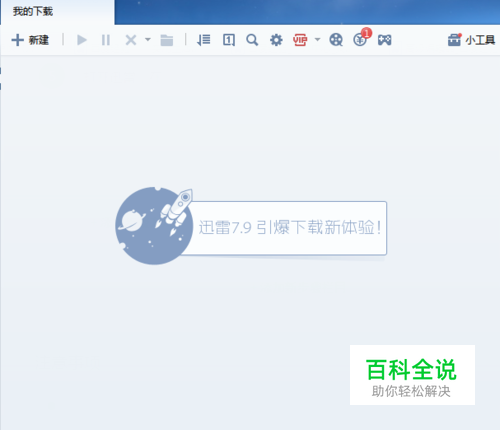Open the numbered page view icon
The image size is (500, 430).
point(229,40)
